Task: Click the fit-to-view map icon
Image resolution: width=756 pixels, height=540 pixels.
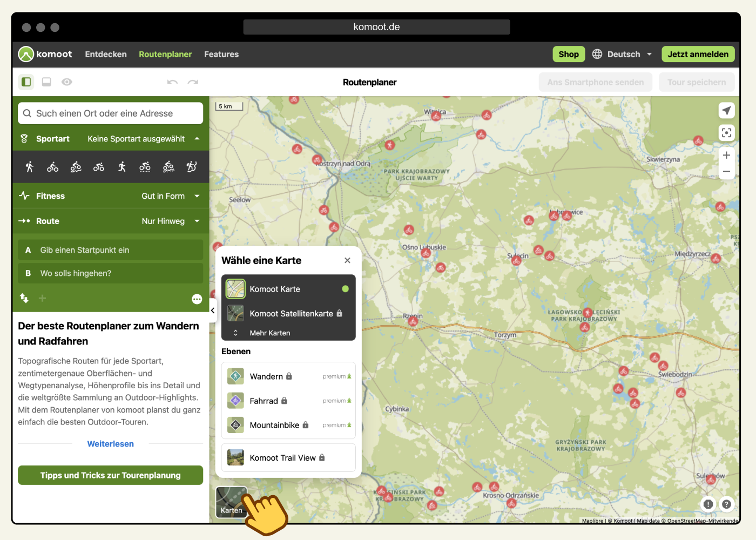Action: pyautogui.click(x=726, y=132)
